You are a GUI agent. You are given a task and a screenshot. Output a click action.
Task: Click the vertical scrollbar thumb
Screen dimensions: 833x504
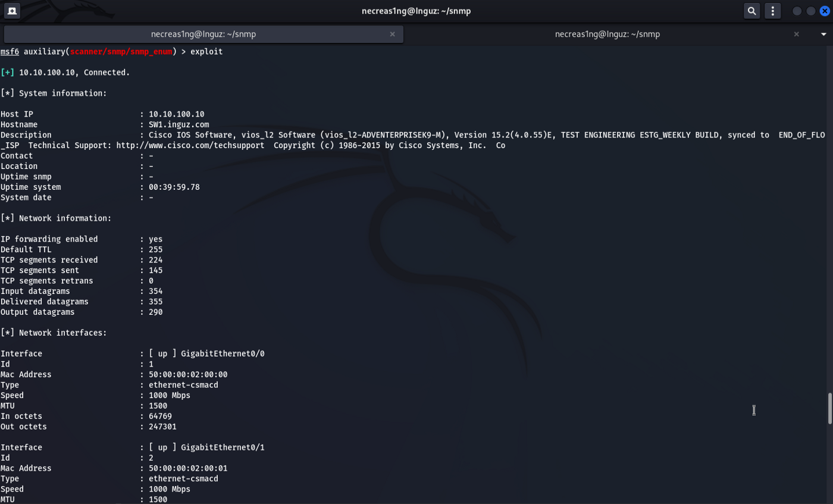tap(830, 408)
